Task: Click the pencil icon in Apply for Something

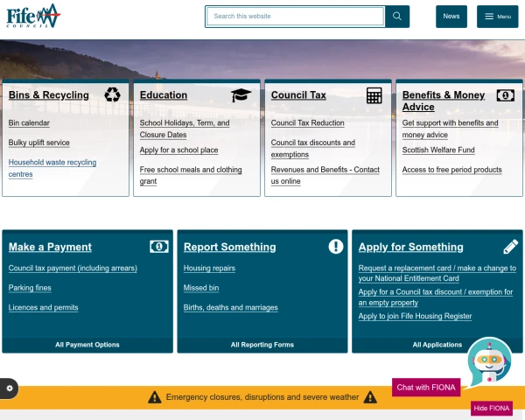Action: point(511,247)
